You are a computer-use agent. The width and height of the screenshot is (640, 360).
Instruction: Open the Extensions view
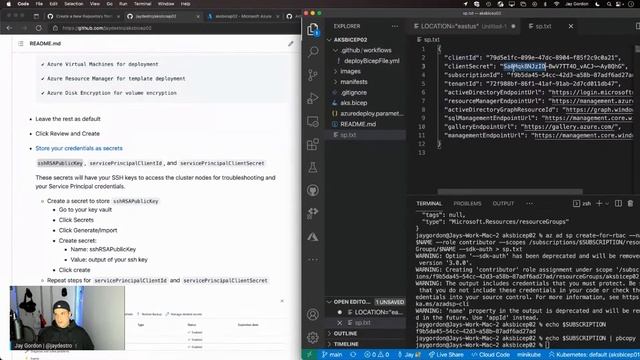(313, 144)
